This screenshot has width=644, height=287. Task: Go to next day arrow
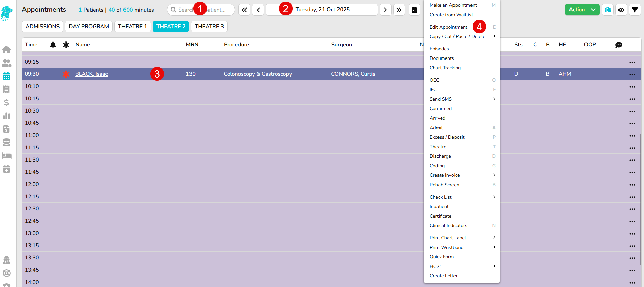385,10
